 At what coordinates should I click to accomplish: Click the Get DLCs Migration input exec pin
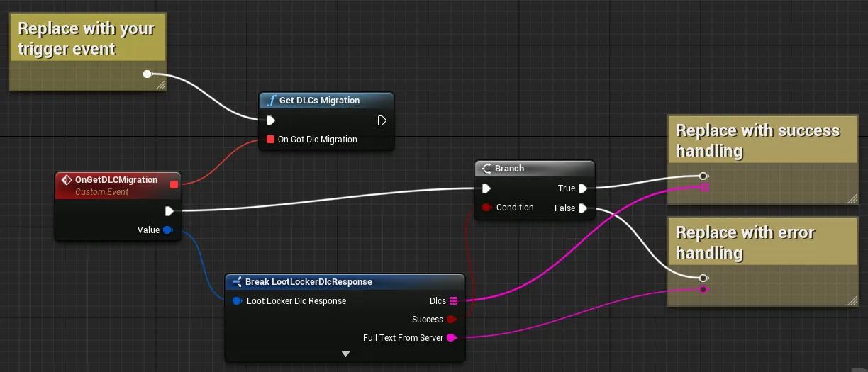click(270, 120)
